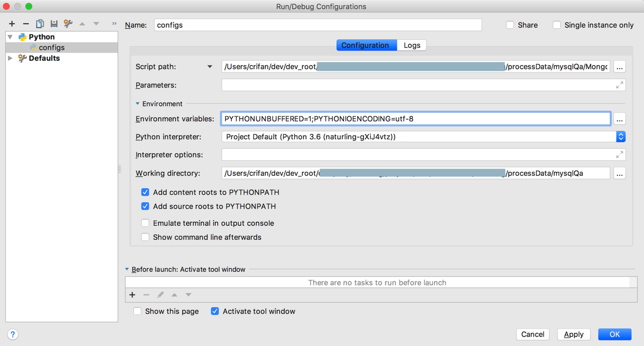The height and width of the screenshot is (346, 644).
Task: Click the Name input field
Action: [x=318, y=25]
